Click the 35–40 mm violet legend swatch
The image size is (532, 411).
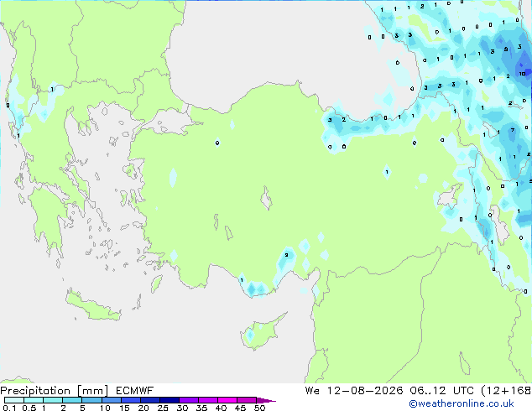coord(208,400)
